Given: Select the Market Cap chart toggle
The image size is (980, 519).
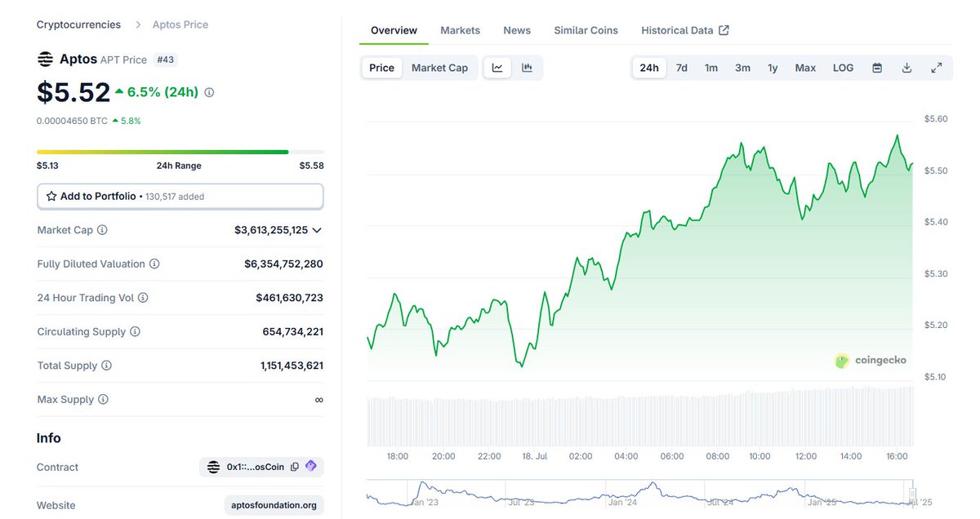Looking at the screenshot, I should 439,68.
